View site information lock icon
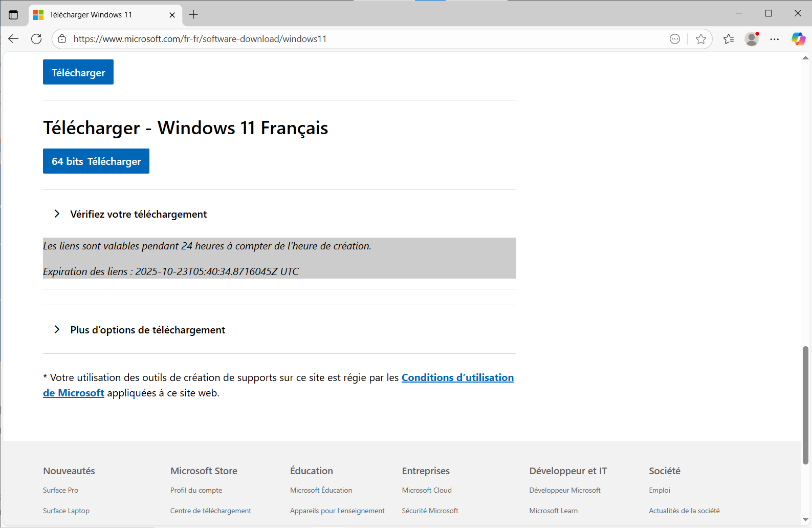 coord(62,39)
